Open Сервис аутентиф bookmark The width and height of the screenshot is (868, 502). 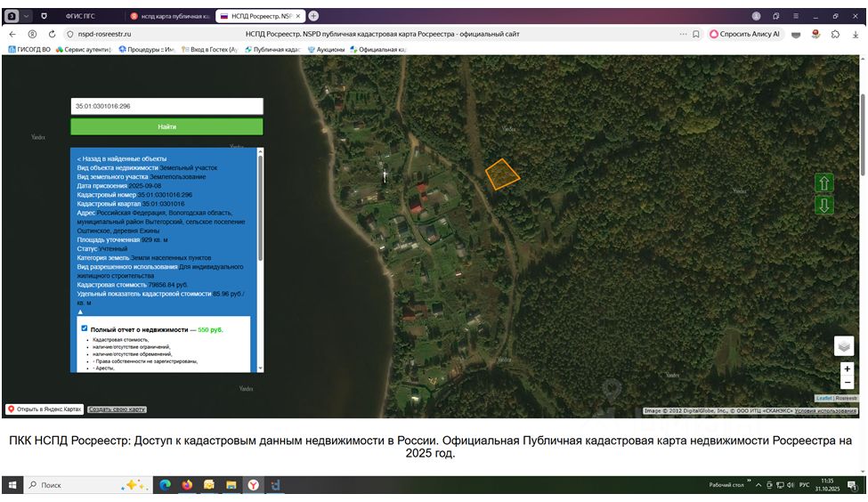[x=84, y=49]
